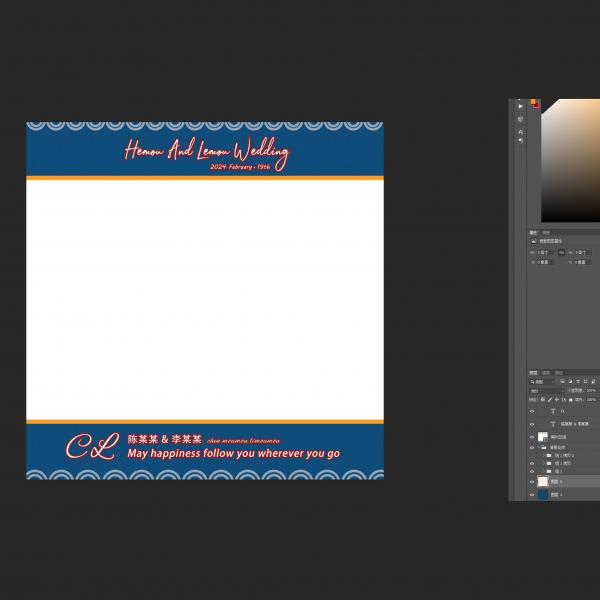Click the pixel layer filter icon in Layers

tap(563, 381)
